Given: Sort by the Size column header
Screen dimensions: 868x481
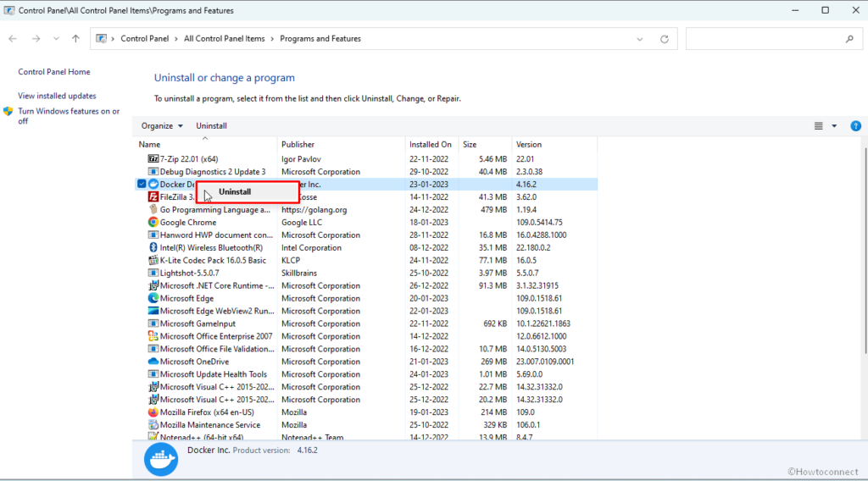Looking at the screenshot, I should [x=485, y=144].
